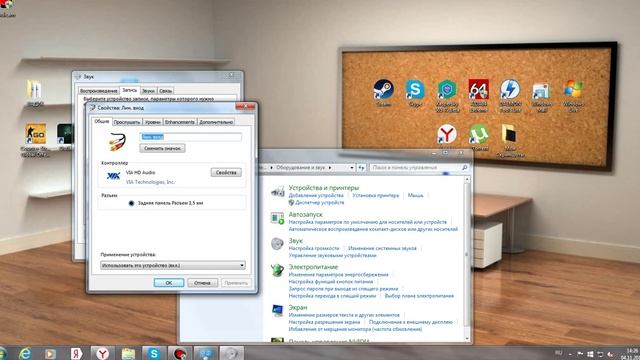Open Управление звуковыми устройствами link
The height and width of the screenshot is (360, 640).
332,256
